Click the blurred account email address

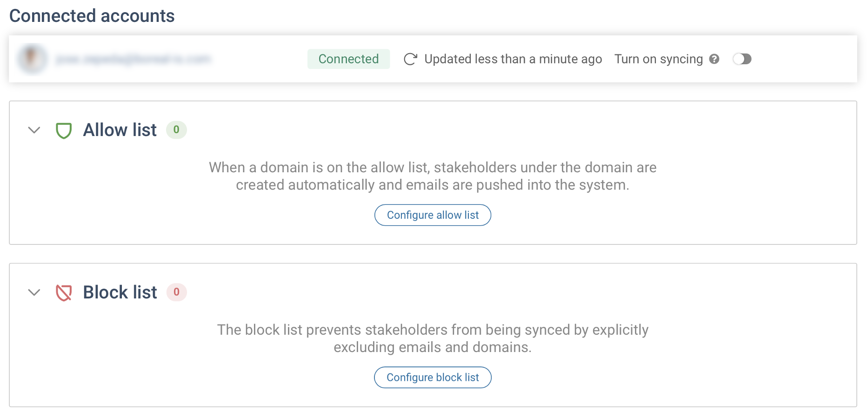pos(133,59)
